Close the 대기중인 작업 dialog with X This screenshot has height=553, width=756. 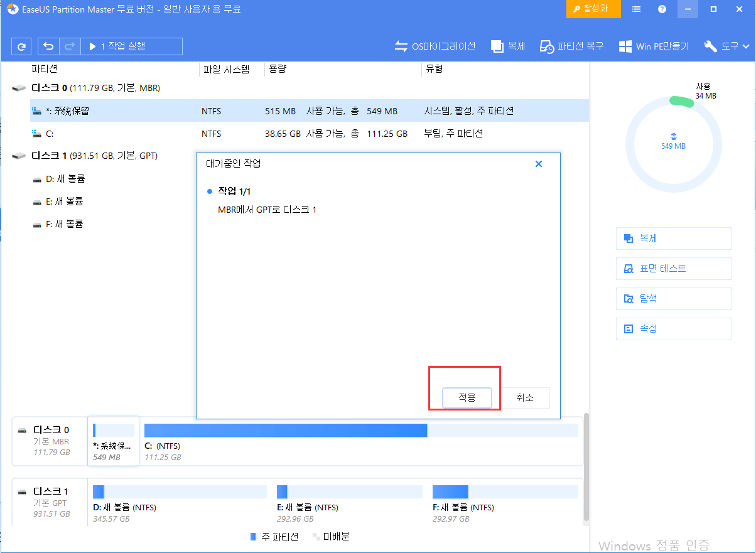[x=538, y=164]
